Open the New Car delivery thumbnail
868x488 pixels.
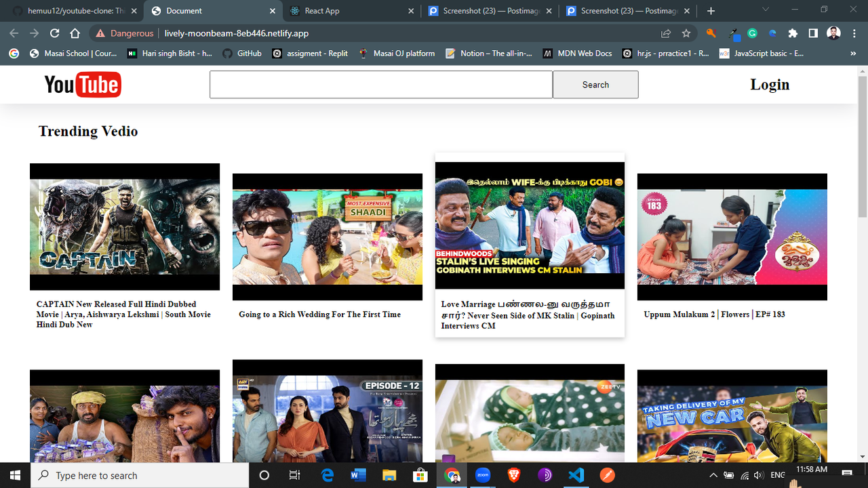pos(732,416)
